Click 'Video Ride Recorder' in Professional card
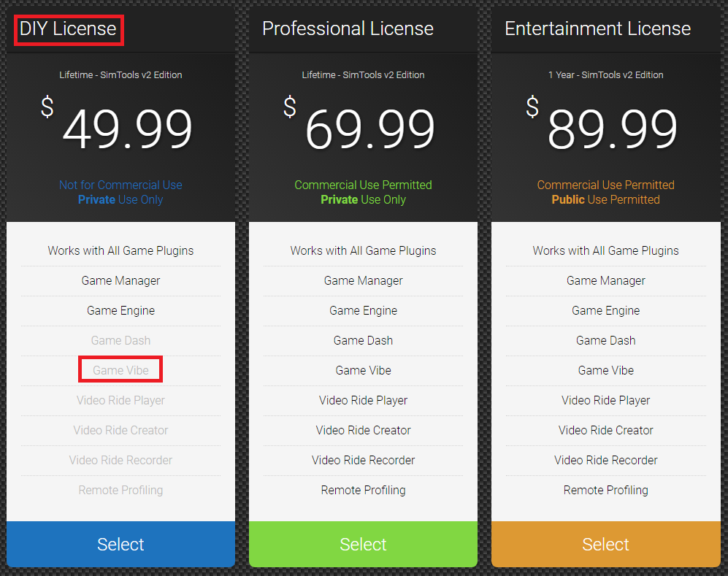Viewport: 728px width, 576px height. pyautogui.click(x=363, y=460)
